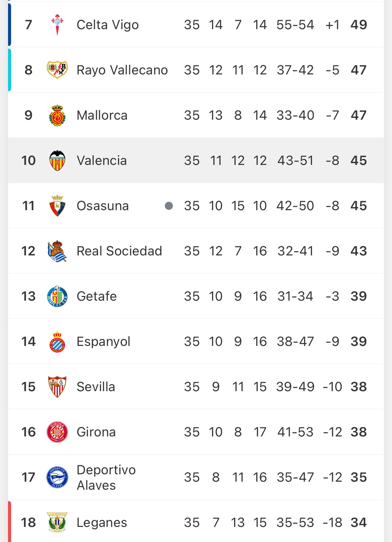This screenshot has height=542, width=392.
Task: Tap the Sevilla club crest
Action: point(57,387)
